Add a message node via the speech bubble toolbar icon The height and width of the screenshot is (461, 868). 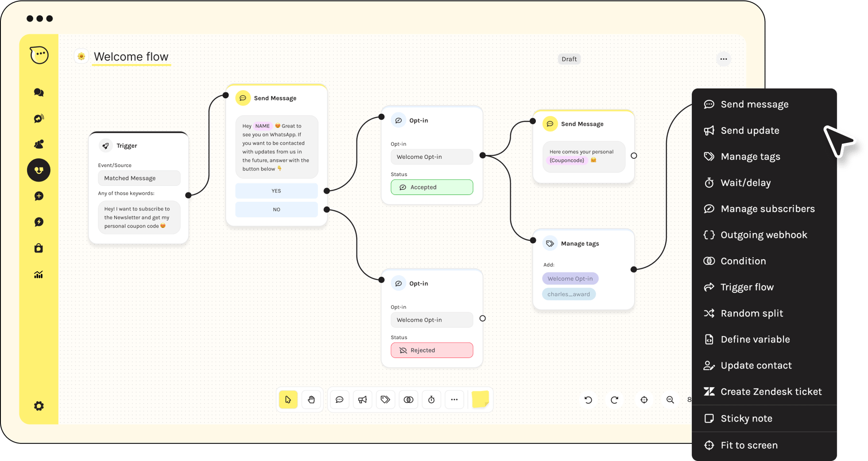[340, 400]
